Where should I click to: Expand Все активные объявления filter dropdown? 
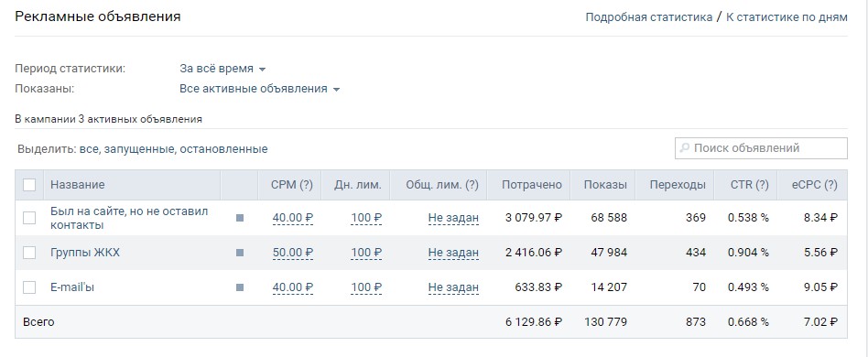pos(260,89)
